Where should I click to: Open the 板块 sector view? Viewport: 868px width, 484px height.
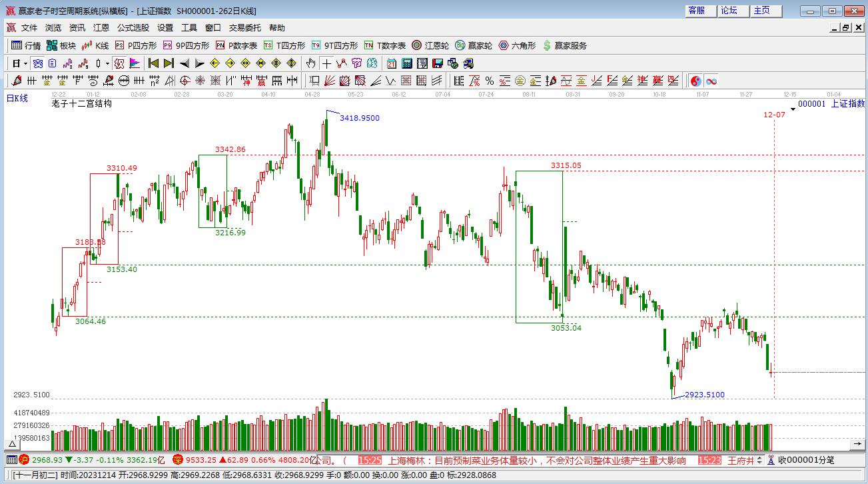[61, 45]
